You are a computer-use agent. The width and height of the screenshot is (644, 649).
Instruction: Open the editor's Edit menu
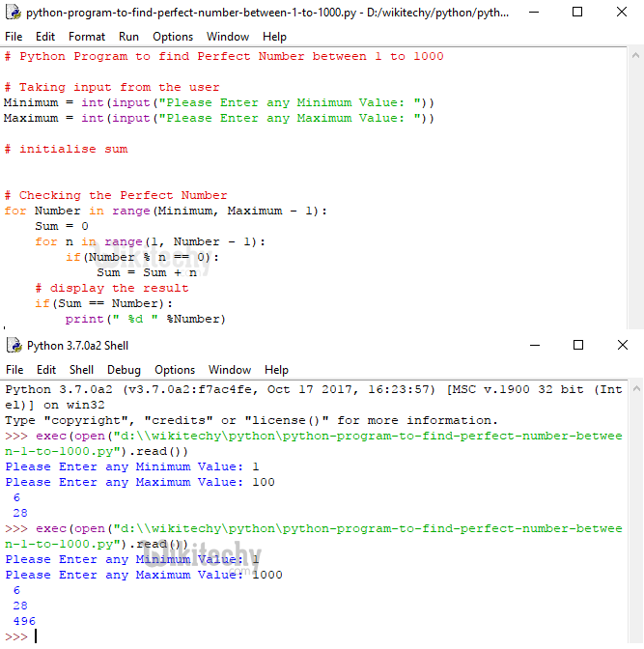point(45,37)
